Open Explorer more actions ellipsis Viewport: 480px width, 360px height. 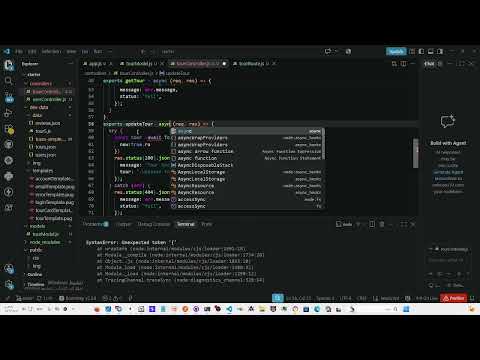(x=71, y=63)
